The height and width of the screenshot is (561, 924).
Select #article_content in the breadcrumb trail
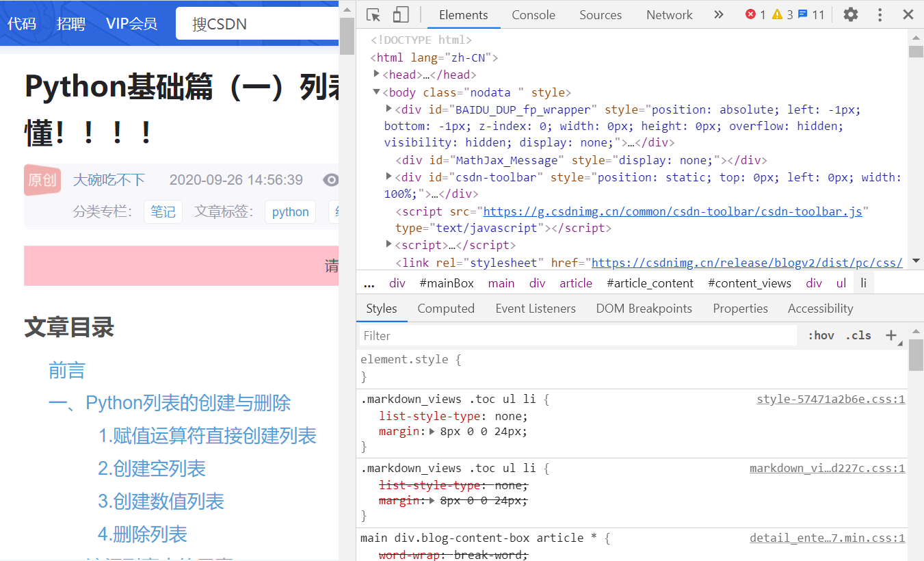point(650,283)
